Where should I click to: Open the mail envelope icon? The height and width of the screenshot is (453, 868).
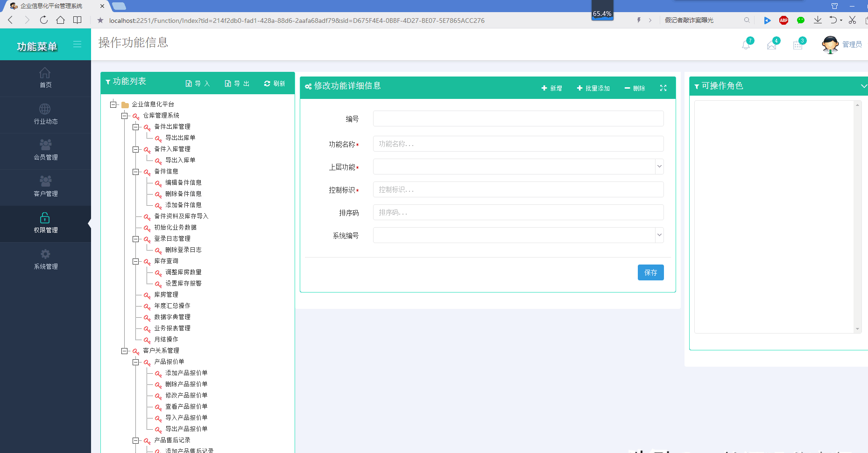point(772,45)
